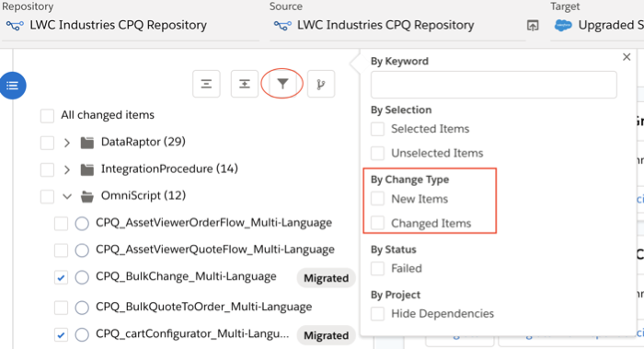Click the By Keyword input field
This screenshot has height=349, width=644.
(494, 85)
